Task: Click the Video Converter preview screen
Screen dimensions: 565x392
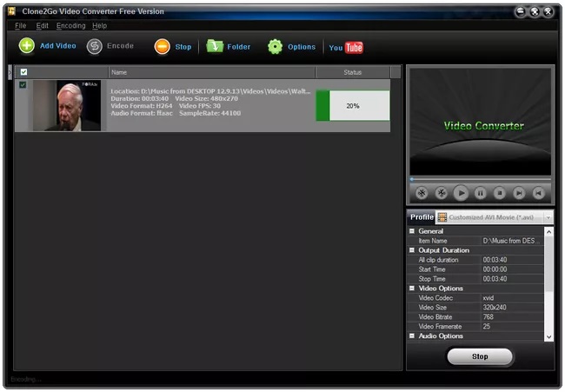Action: [481, 122]
